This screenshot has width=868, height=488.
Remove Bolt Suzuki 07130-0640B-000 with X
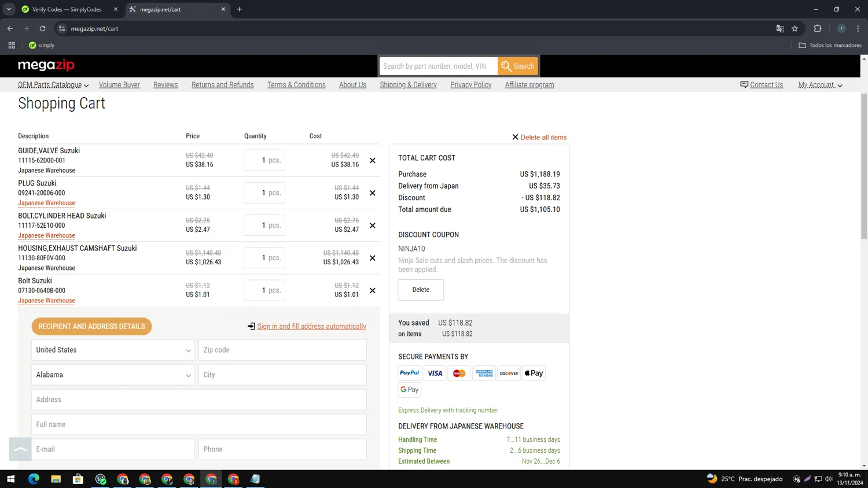point(373,290)
